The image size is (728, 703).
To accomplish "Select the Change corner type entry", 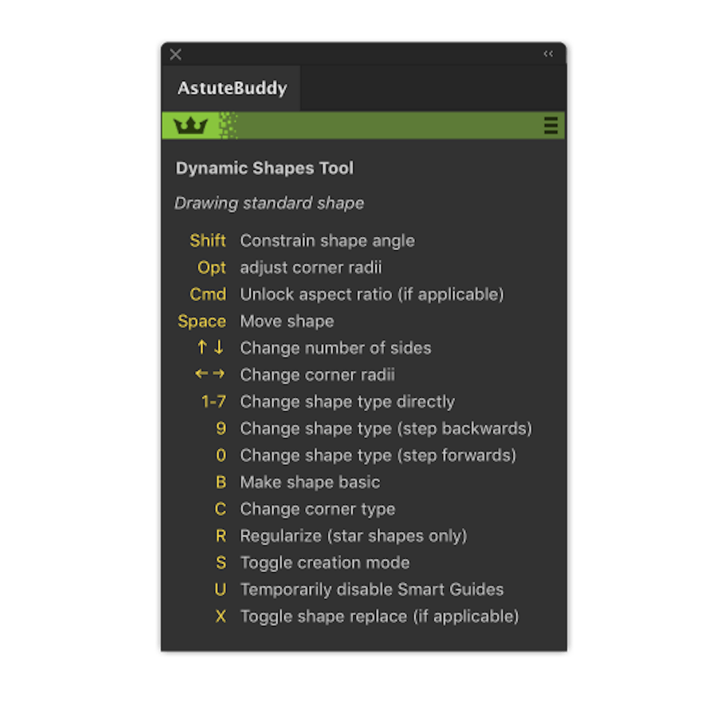I will click(x=317, y=508).
